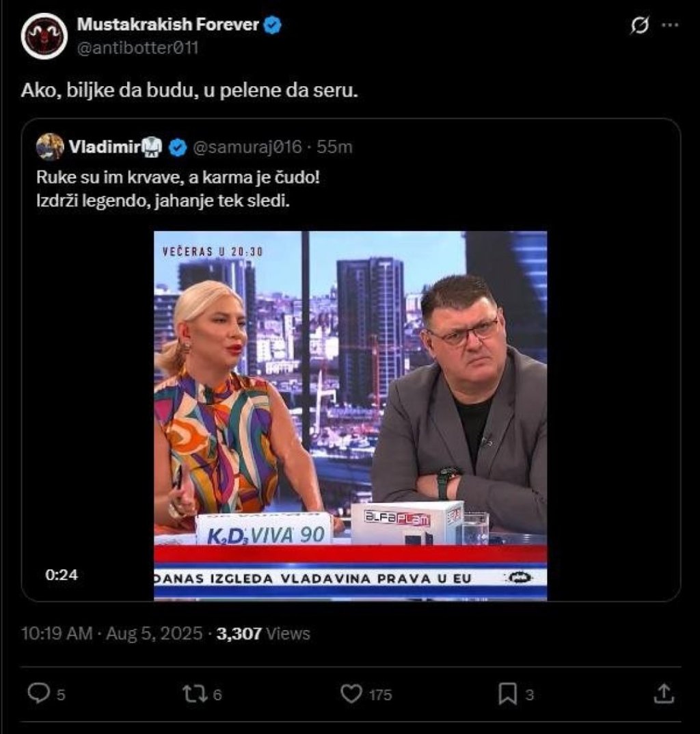700x734 pixels.
Task: Click the 10:19 AM · Aug 5, 2025 timestamp
Action: [x=111, y=634]
